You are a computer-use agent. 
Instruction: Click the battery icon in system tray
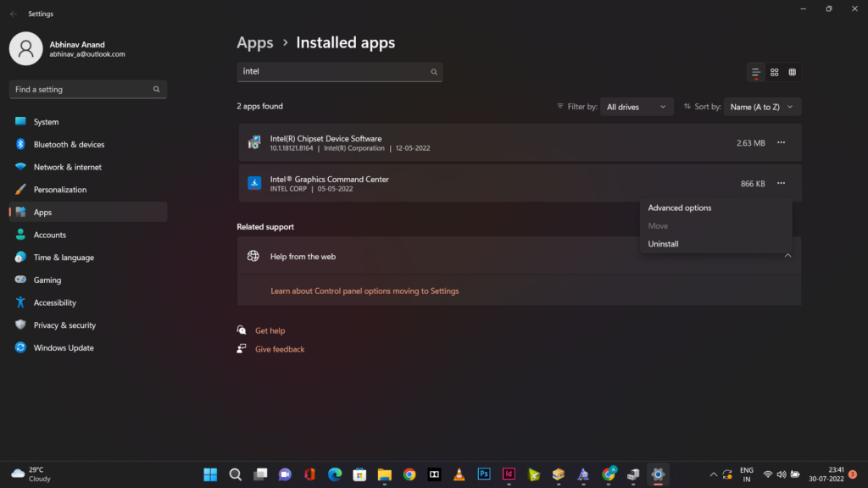click(x=795, y=474)
